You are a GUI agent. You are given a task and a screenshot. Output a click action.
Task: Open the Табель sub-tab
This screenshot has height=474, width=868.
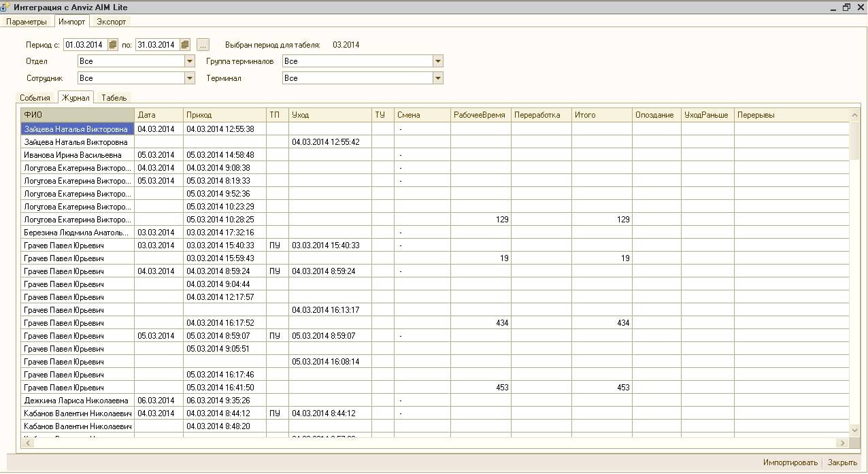114,98
